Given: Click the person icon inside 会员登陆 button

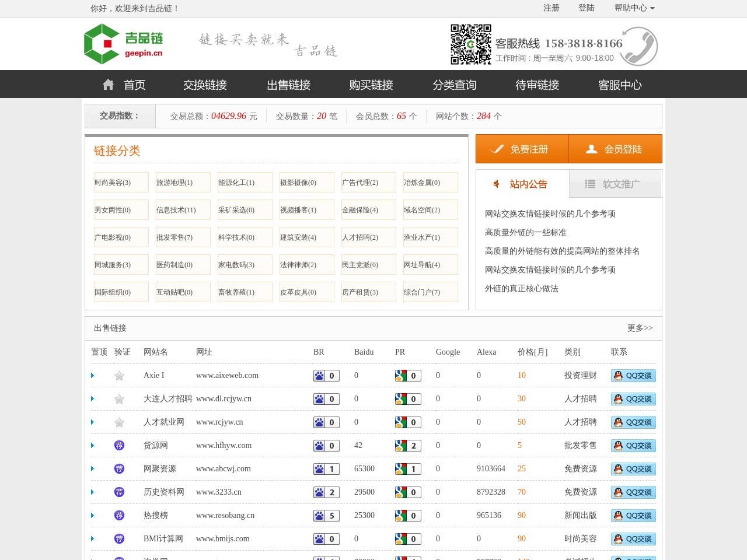Looking at the screenshot, I should (591, 148).
